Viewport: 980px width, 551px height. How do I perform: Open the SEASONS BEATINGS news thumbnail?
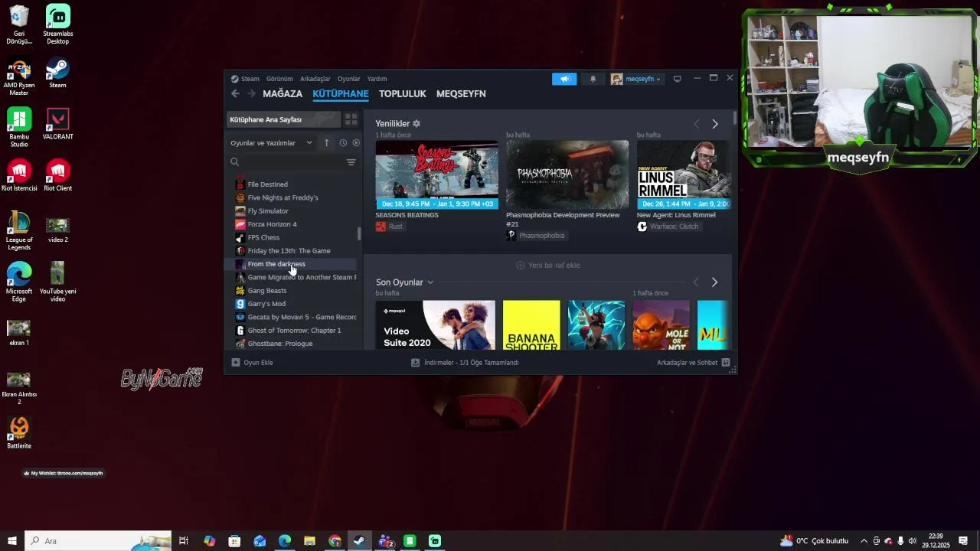(436, 174)
